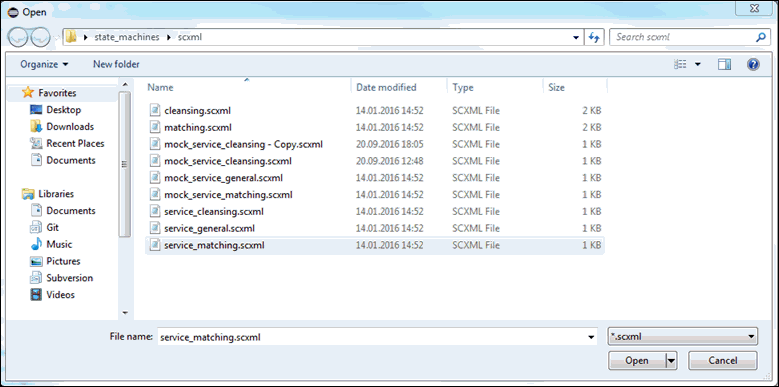
Task: Open Help via the question mark icon
Action: pos(753,65)
